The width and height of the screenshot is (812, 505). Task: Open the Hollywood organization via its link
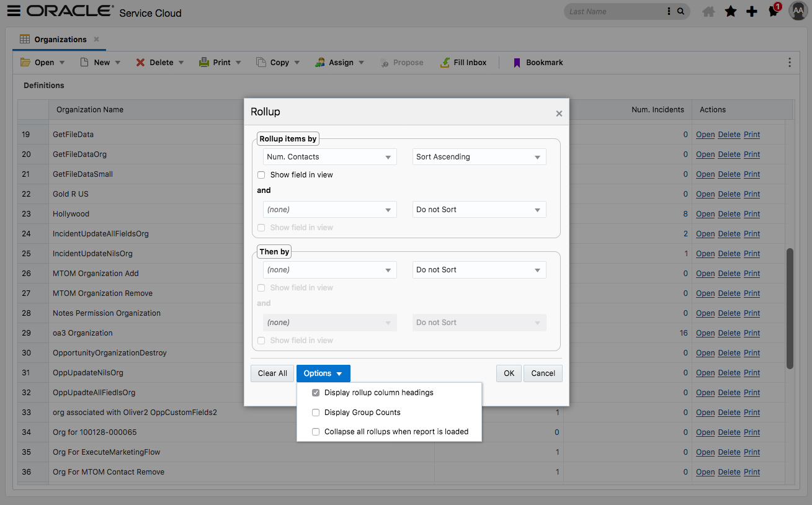coord(705,213)
